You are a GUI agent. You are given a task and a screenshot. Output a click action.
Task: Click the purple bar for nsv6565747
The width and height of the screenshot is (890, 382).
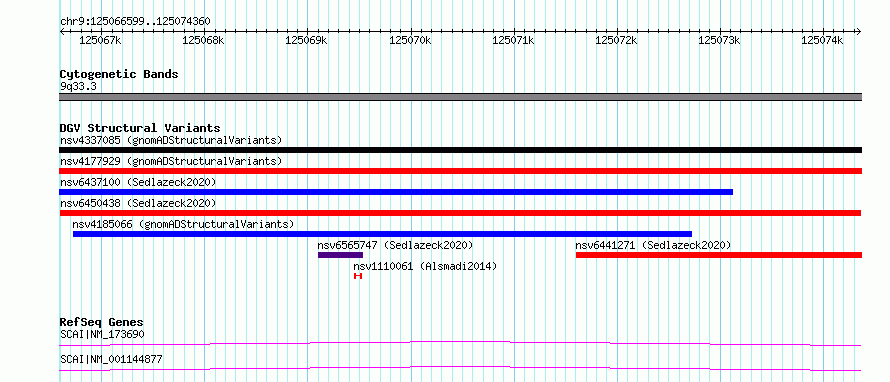pos(340,255)
